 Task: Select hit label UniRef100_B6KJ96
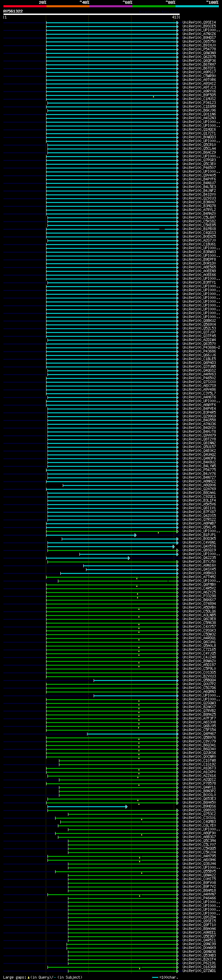click(199, 110)
